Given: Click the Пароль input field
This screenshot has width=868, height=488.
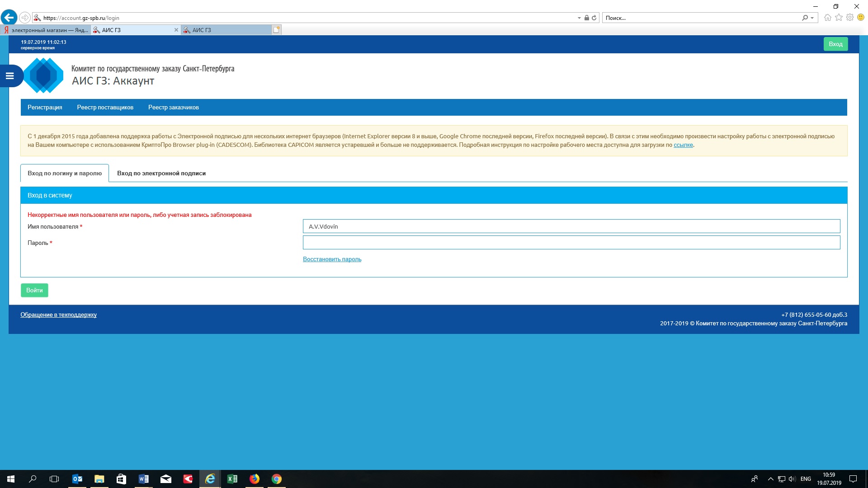Looking at the screenshot, I should coord(571,243).
